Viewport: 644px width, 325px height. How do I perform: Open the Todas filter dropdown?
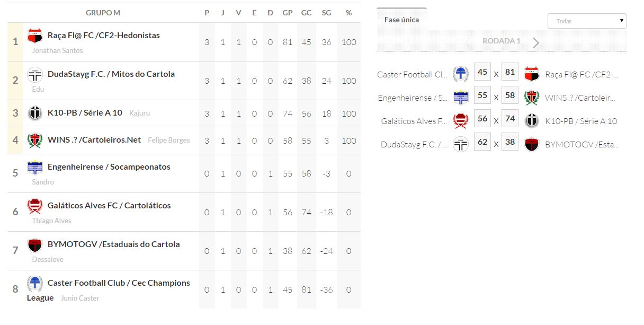point(587,21)
